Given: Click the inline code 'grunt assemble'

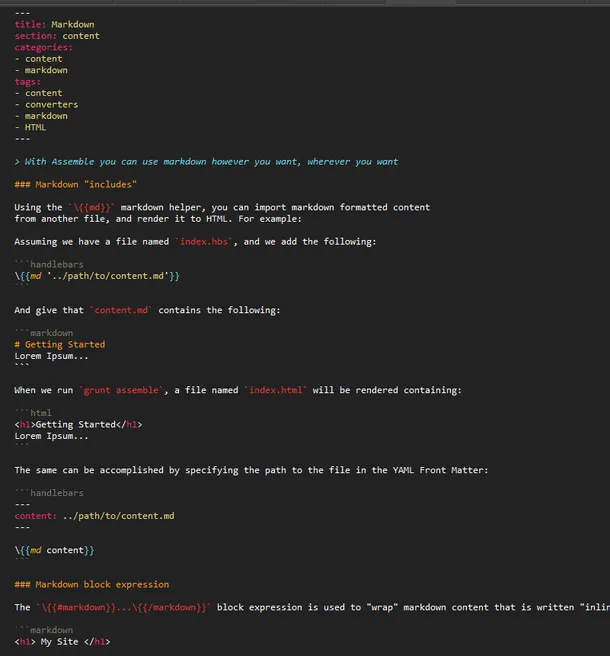Looking at the screenshot, I should (x=121, y=390).
